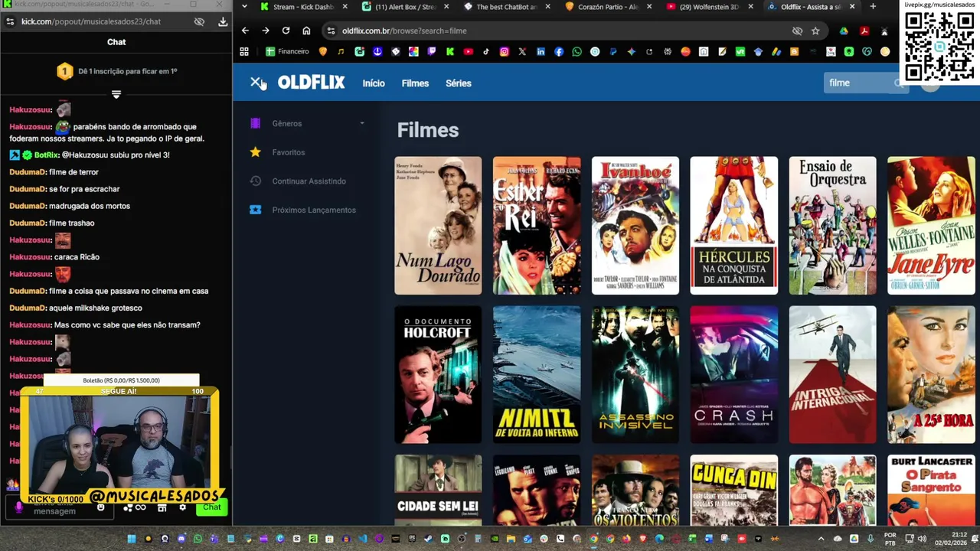Switch to Stream - Kick Dashboard tab
The height and width of the screenshot is (551, 980).
click(304, 7)
